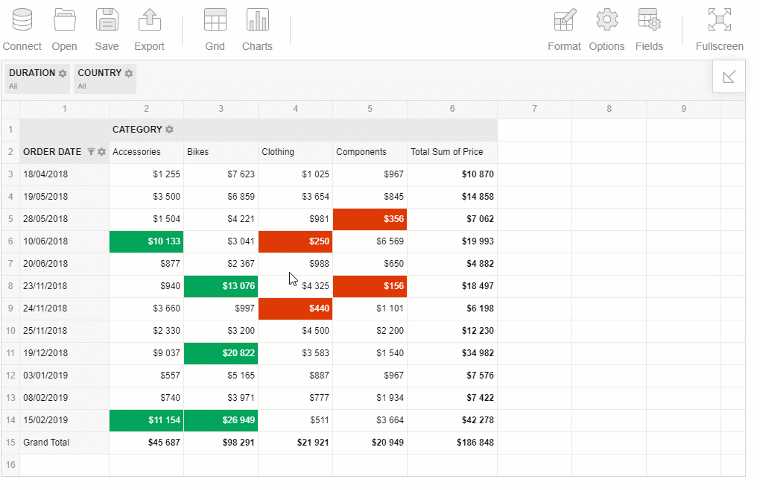Select the 23/11/2018 row header
The height and width of the screenshot is (490, 760).
click(x=64, y=286)
